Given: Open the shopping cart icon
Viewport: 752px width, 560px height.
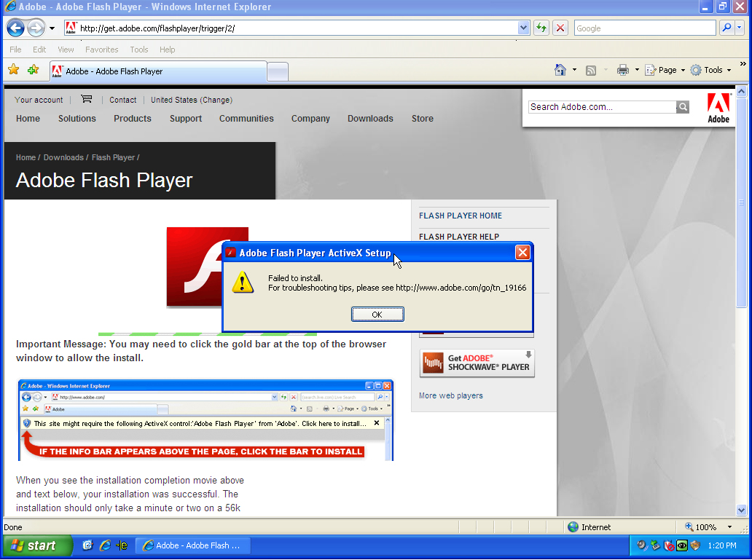Looking at the screenshot, I should [x=86, y=99].
